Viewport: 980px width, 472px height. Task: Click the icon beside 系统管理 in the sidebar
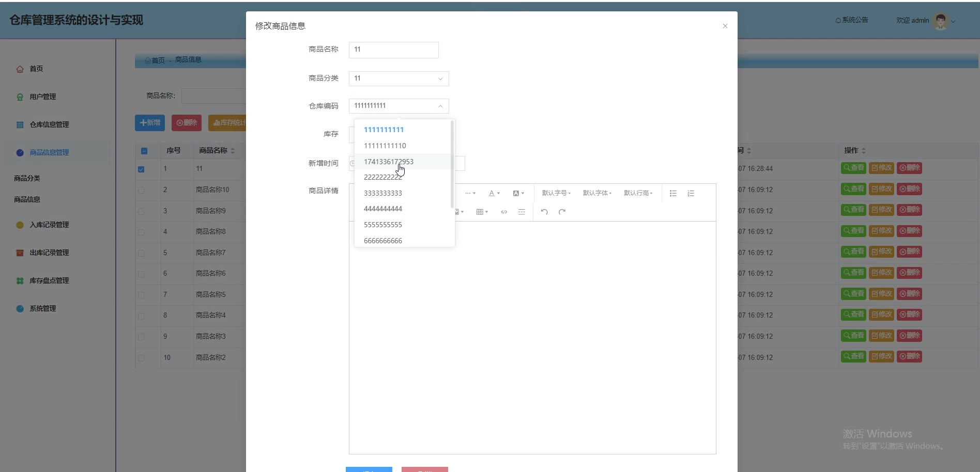20,309
